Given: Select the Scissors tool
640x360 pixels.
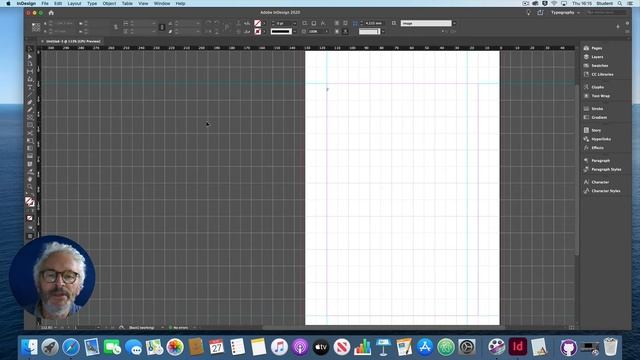Looking at the screenshot, I should [x=30, y=133].
